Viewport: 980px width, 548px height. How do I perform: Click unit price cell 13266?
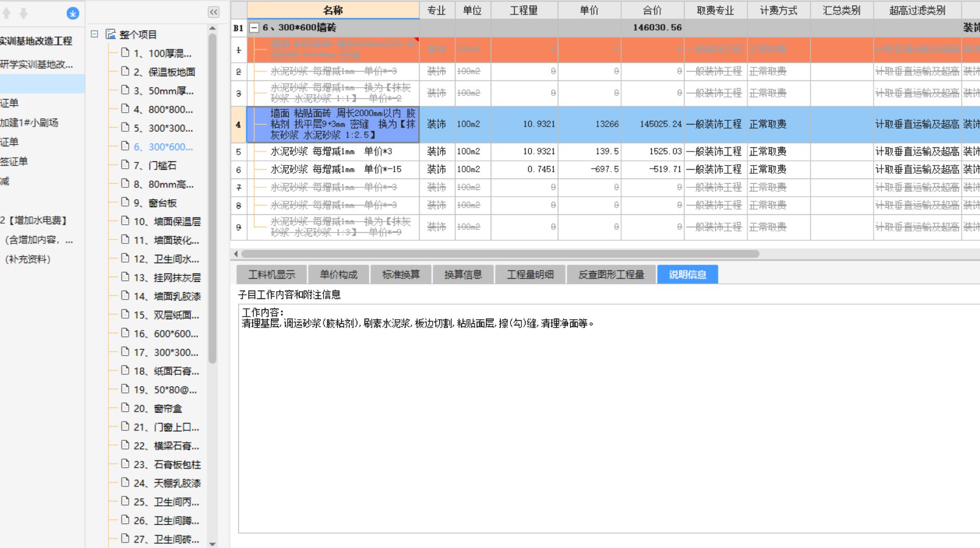coord(589,125)
